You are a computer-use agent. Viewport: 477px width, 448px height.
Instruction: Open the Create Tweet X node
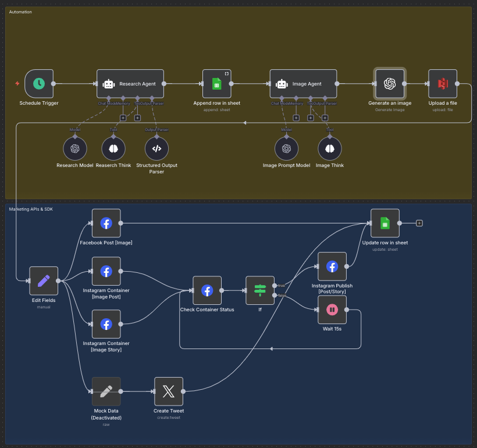(x=169, y=391)
